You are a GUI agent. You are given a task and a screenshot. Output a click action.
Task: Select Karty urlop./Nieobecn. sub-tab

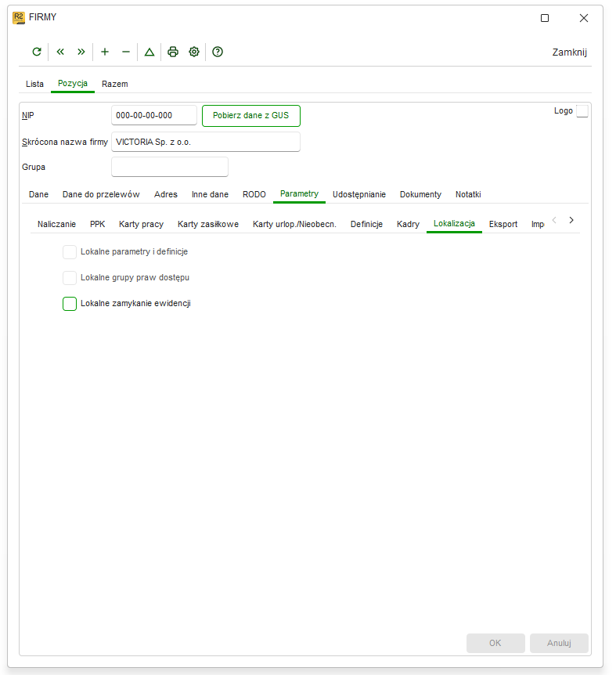pos(294,224)
